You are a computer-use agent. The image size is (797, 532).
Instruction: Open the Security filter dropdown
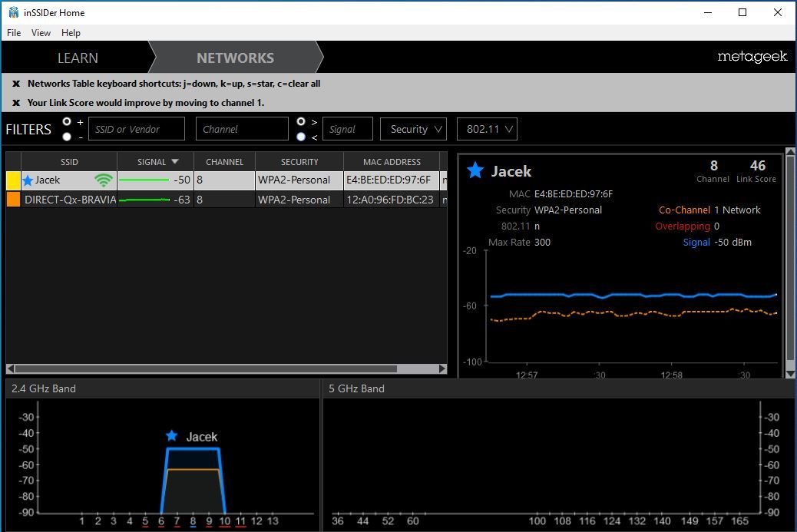(413, 129)
